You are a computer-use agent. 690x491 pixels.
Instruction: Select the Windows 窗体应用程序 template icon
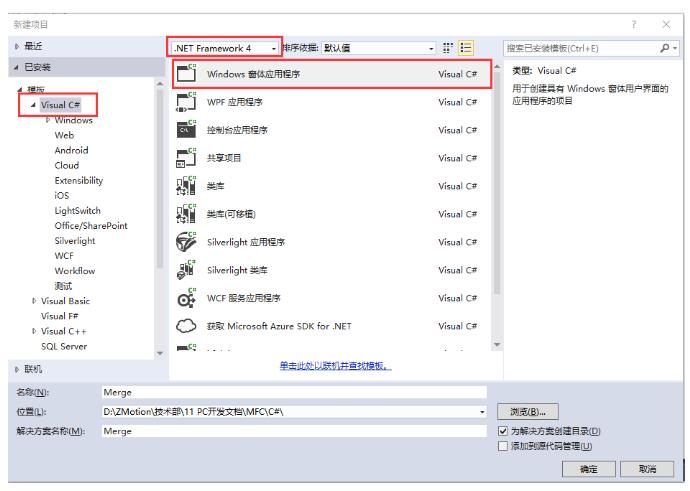(x=186, y=73)
